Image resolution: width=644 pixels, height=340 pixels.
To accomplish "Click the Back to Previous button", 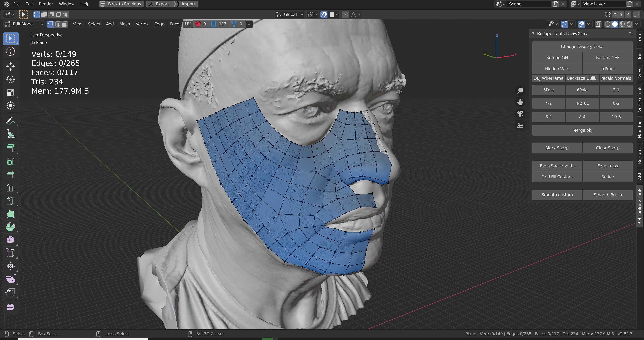I will coord(121,4).
